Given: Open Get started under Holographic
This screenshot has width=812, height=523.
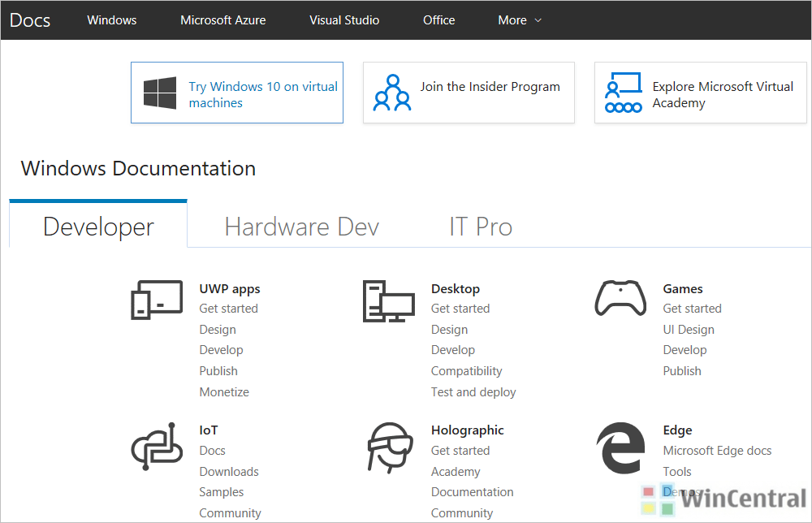Looking at the screenshot, I should [460, 451].
